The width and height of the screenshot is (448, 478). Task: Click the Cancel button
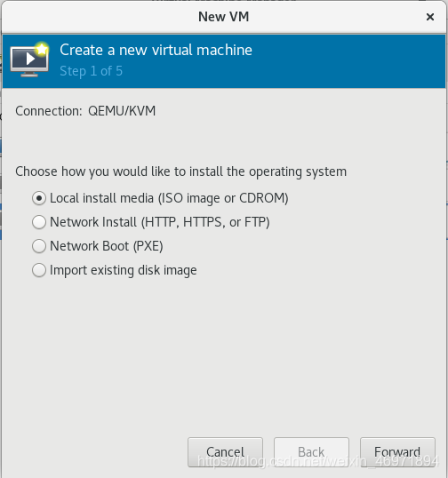click(225, 452)
